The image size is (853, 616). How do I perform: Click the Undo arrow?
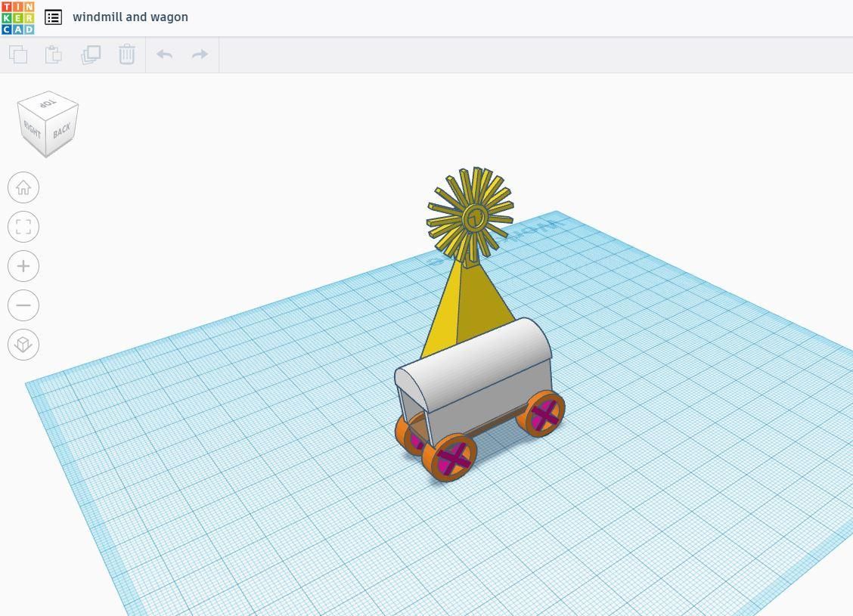point(164,54)
